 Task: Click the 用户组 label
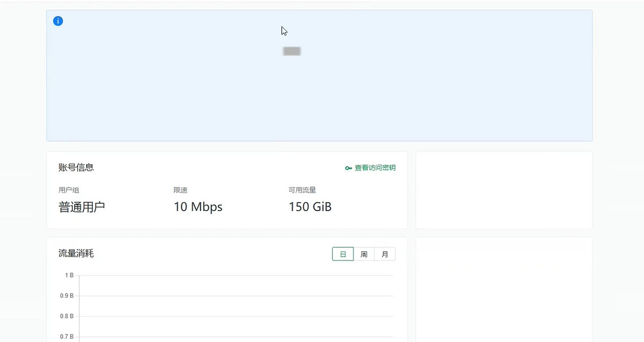tap(69, 190)
